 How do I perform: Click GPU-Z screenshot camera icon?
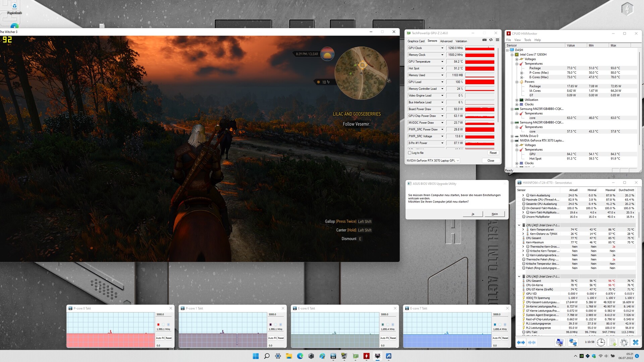tap(484, 40)
